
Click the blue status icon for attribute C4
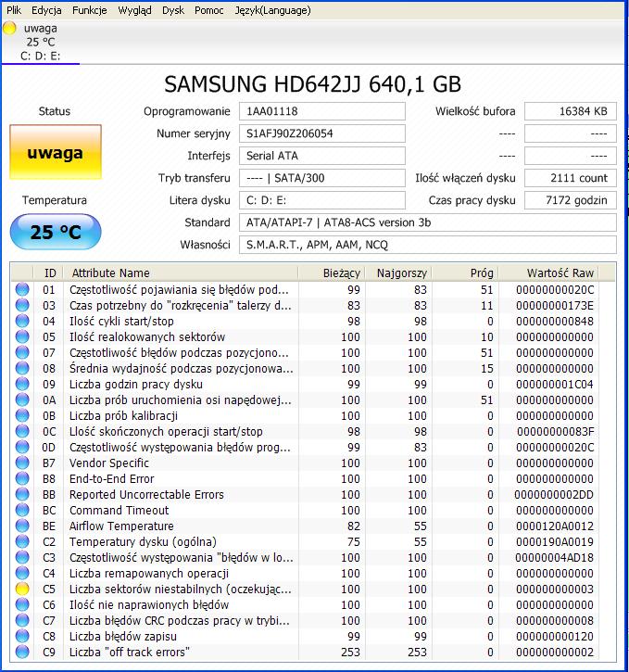(x=22, y=573)
